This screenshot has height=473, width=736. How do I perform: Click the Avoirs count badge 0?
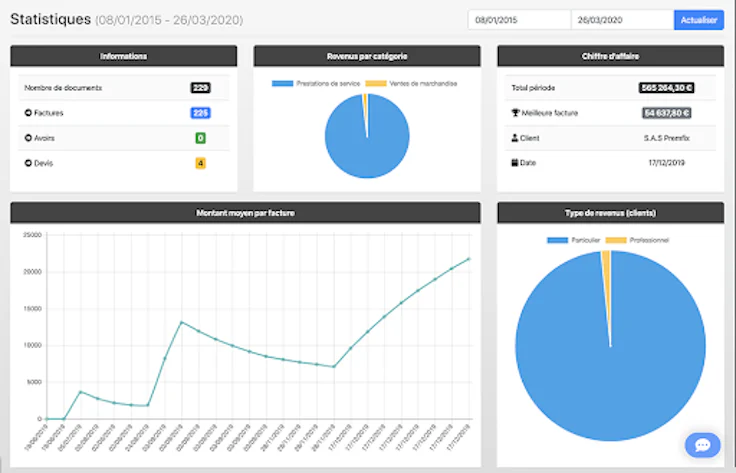tap(200, 138)
